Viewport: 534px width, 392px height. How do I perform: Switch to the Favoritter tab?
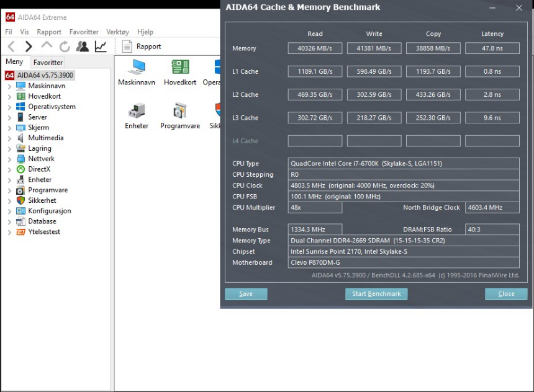click(x=48, y=63)
